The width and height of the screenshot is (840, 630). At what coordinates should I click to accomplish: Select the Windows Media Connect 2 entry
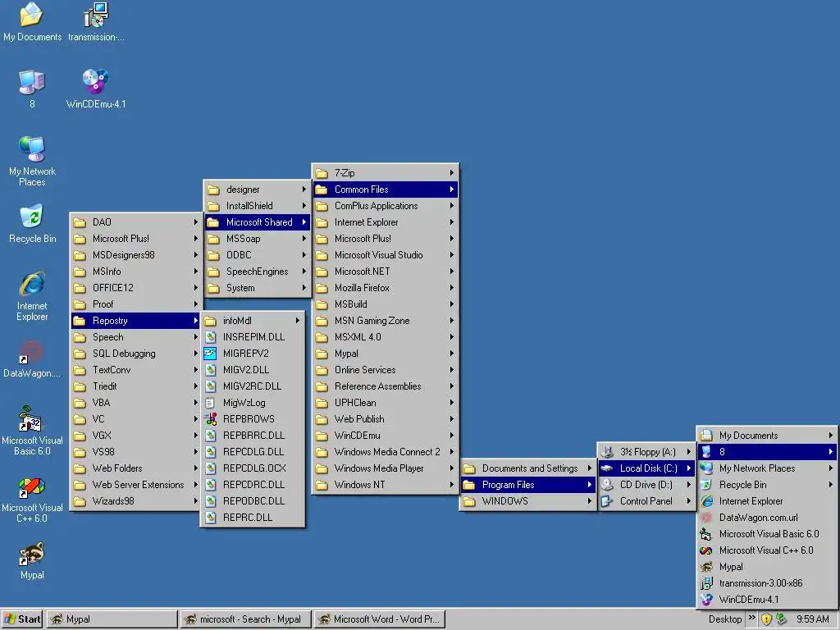coord(385,452)
